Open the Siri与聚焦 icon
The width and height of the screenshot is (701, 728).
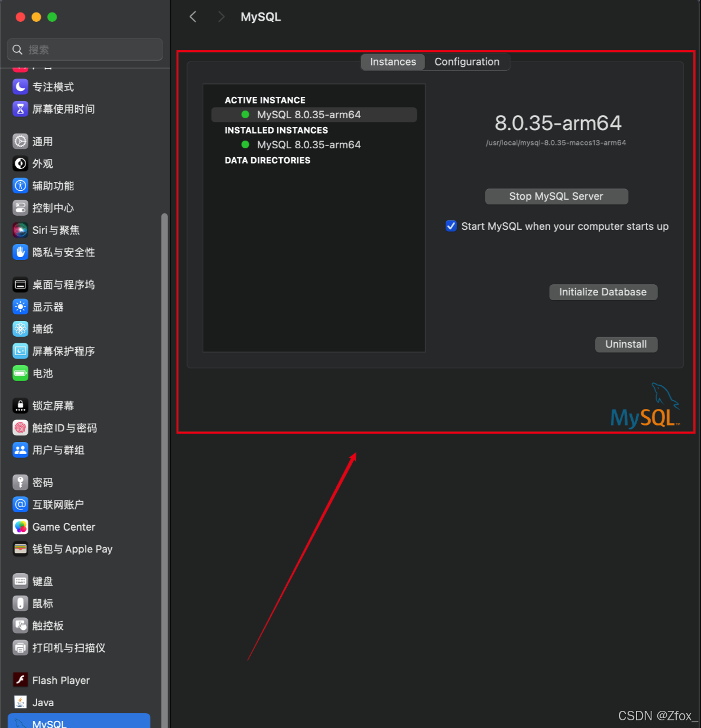pyautogui.click(x=21, y=230)
